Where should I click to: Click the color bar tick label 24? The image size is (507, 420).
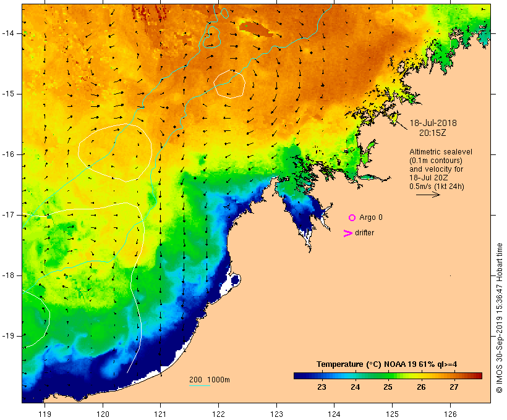(x=355, y=387)
